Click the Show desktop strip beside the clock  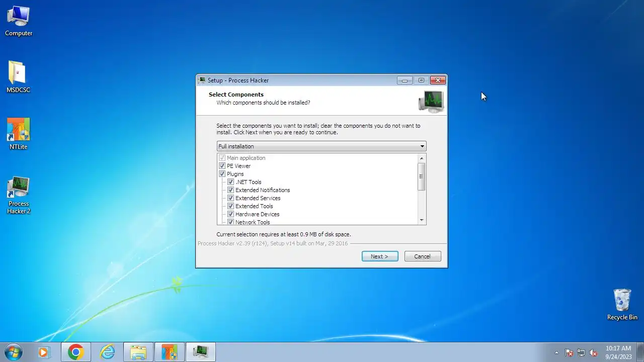[640, 352]
